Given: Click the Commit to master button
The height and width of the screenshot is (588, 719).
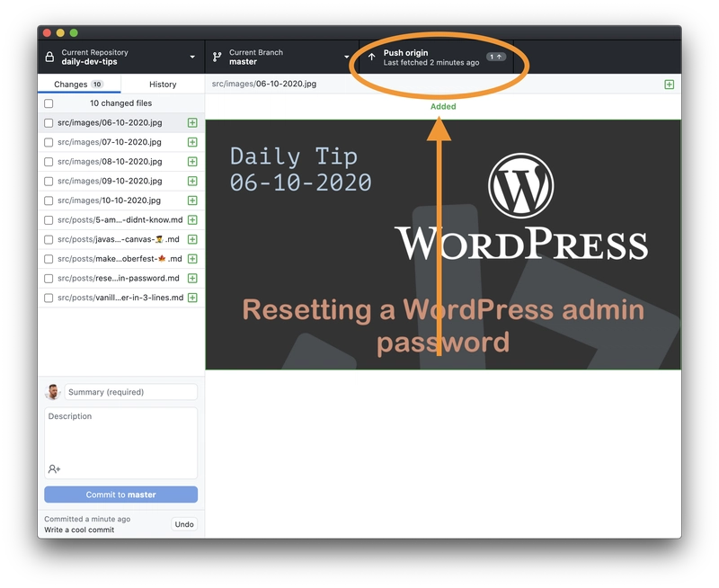Looking at the screenshot, I should click(x=121, y=494).
